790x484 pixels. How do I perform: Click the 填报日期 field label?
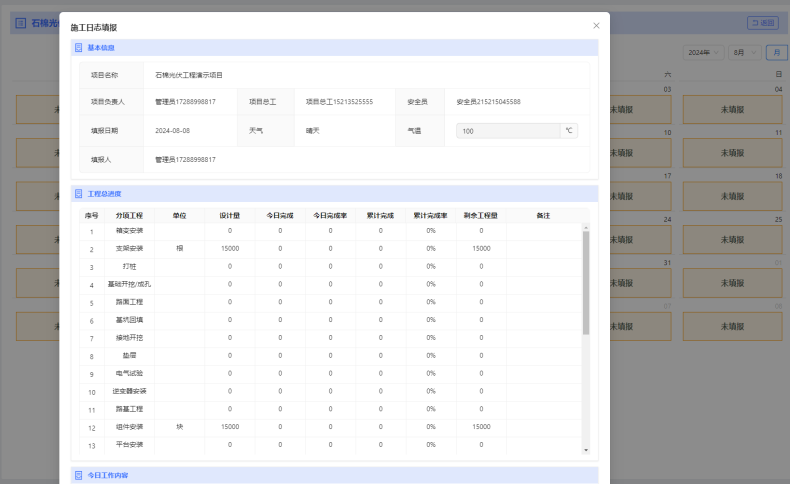[104, 130]
